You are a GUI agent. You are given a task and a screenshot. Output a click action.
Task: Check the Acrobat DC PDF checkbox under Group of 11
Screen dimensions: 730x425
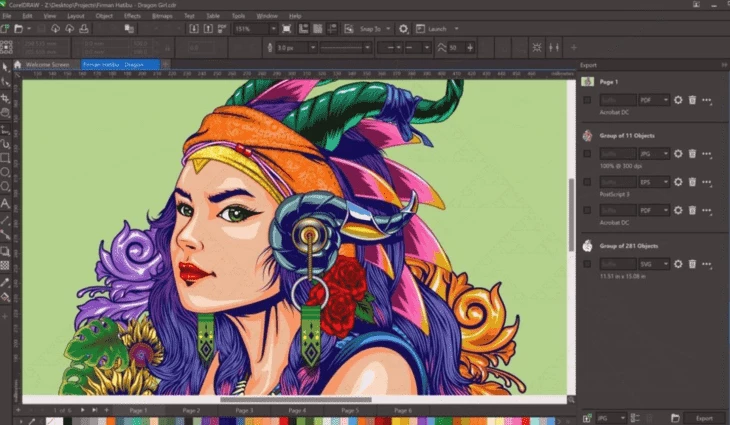(x=587, y=210)
